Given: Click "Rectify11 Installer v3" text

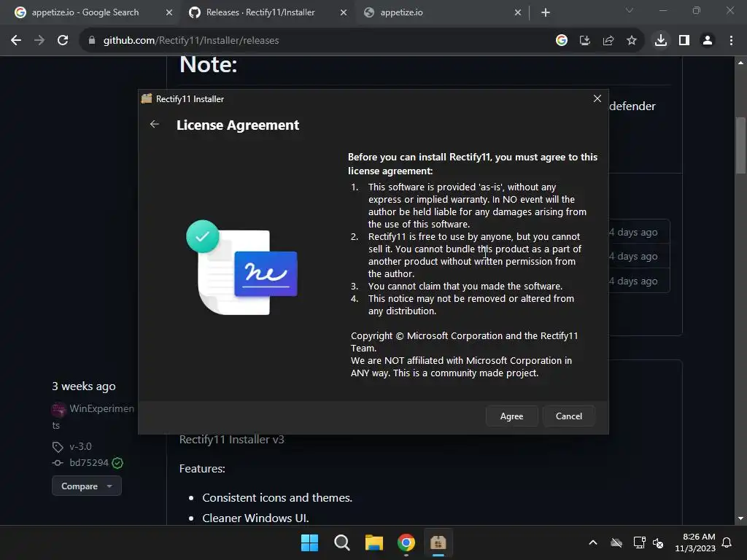Looking at the screenshot, I should point(231,440).
